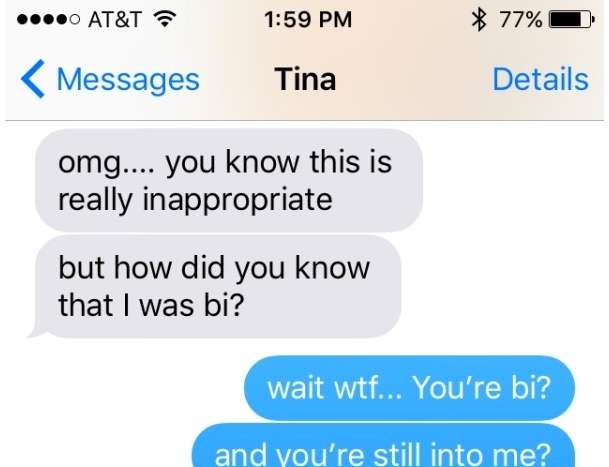Viewport: 609px width, 467px height.
Task: Tap the AT&T carrier label
Action: [115, 19]
